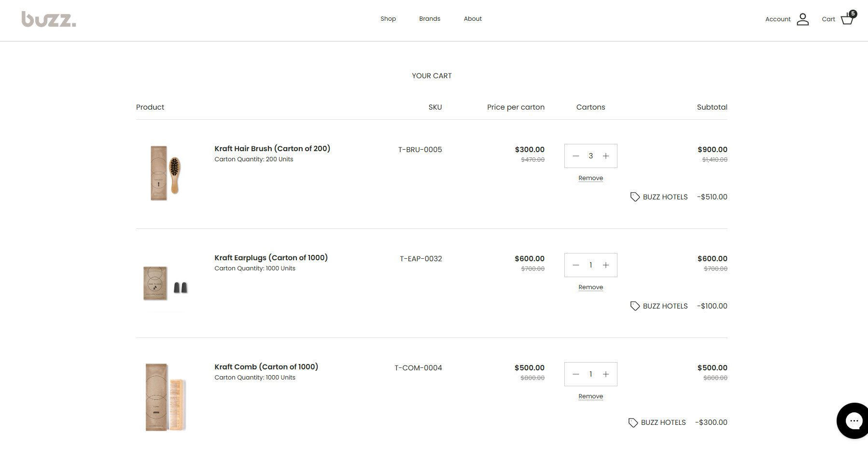The width and height of the screenshot is (868, 450).
Task: Click the Kraft Hair Brush quantity field
Action: pyautogui.click(x=590, y=156)
